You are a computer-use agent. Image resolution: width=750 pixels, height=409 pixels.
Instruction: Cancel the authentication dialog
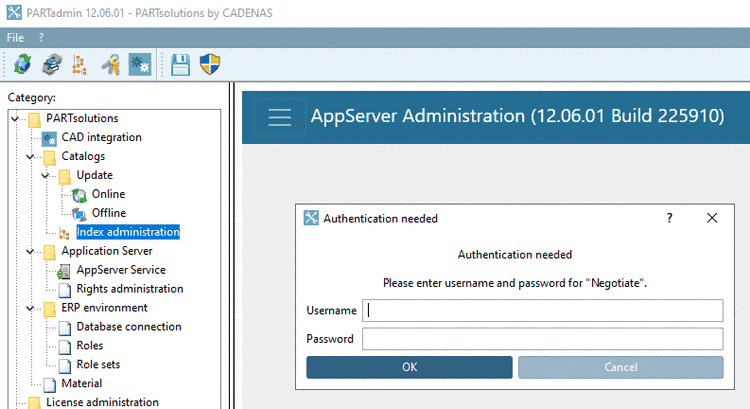(x=620, y=367)
